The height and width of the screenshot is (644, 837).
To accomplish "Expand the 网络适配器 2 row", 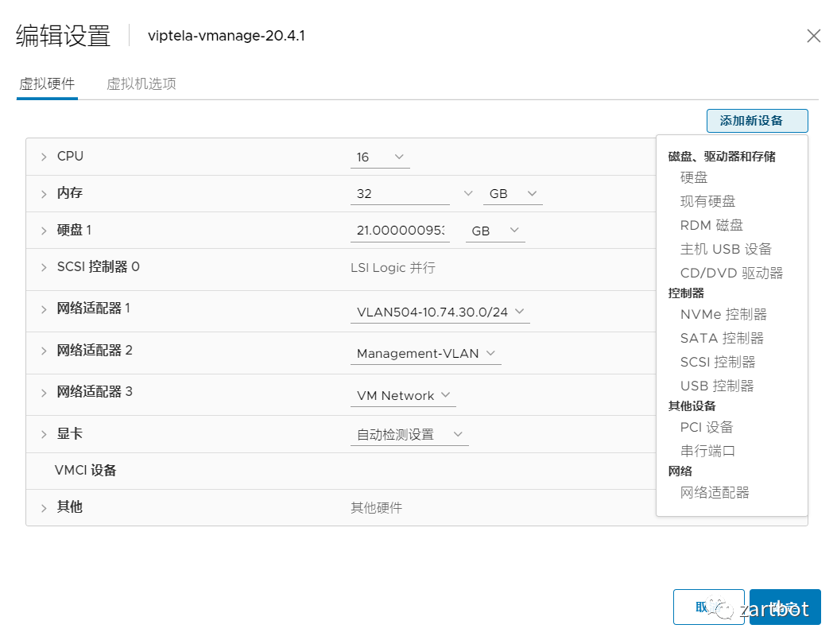I will 44,351.
